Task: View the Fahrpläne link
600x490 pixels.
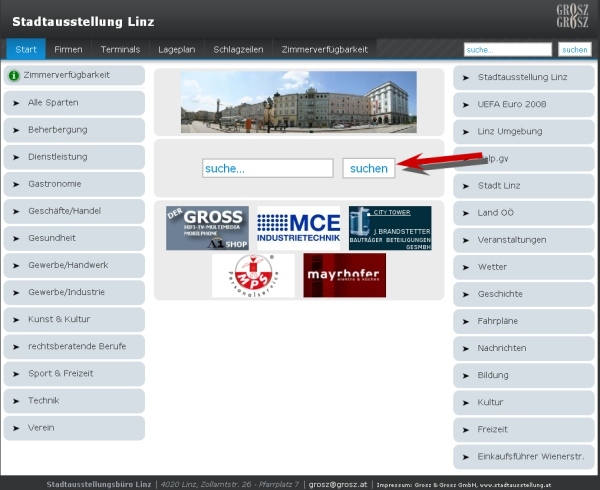Action: coord(524,322)
